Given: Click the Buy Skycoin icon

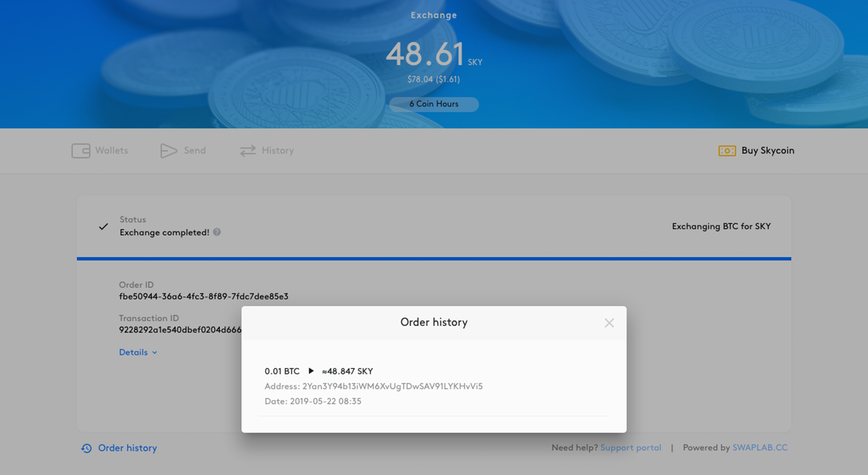Looking at the screenshot, I should point(727,151).
